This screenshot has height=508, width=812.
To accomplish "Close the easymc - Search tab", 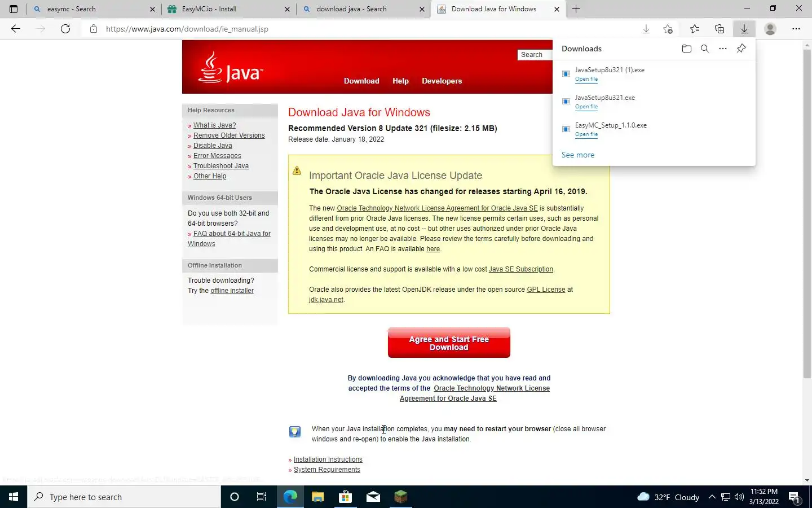I will pos(152,9).
